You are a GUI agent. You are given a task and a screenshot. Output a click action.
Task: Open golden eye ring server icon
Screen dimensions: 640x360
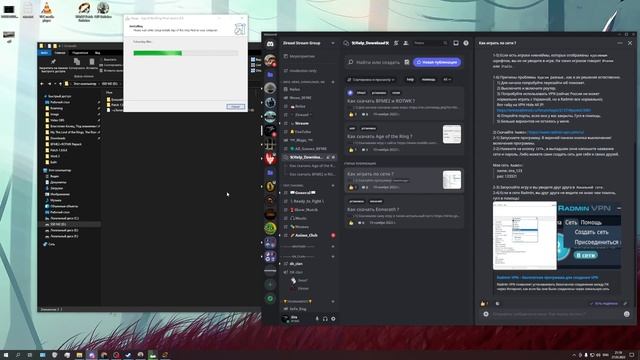[270, 186]
